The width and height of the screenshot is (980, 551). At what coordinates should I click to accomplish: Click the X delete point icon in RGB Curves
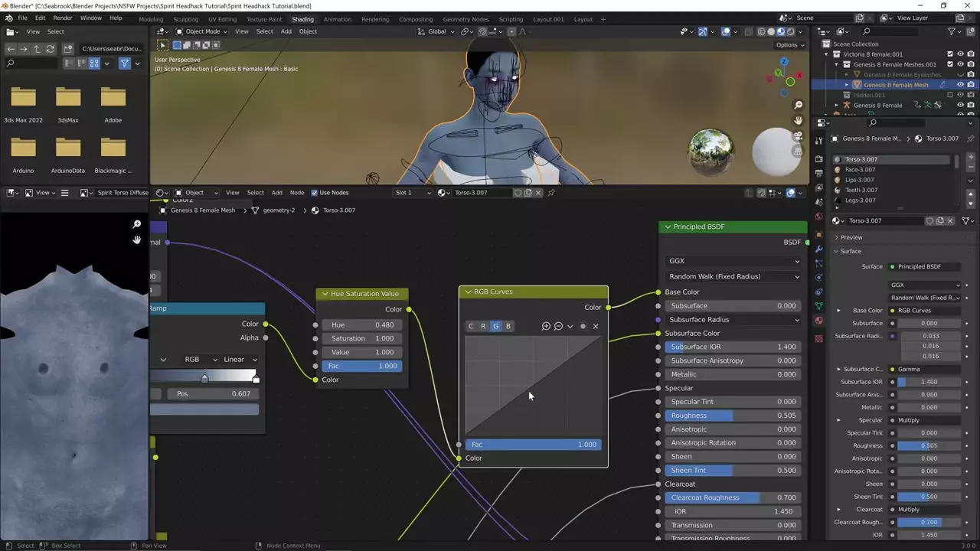point(596,326)
